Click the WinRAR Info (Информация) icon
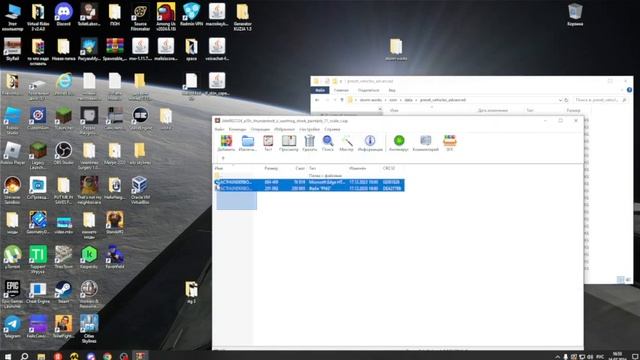 (x=370, y=143)
